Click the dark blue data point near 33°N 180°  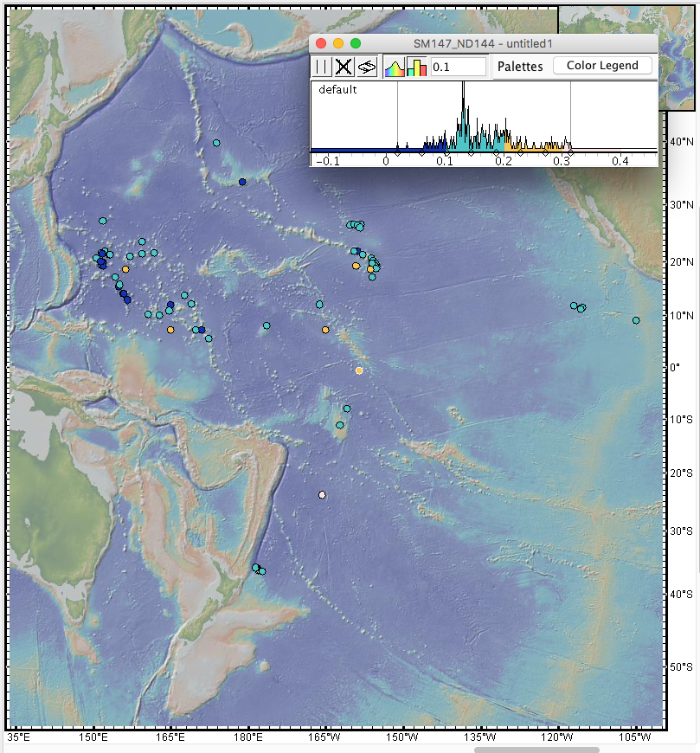pos(242,182)
